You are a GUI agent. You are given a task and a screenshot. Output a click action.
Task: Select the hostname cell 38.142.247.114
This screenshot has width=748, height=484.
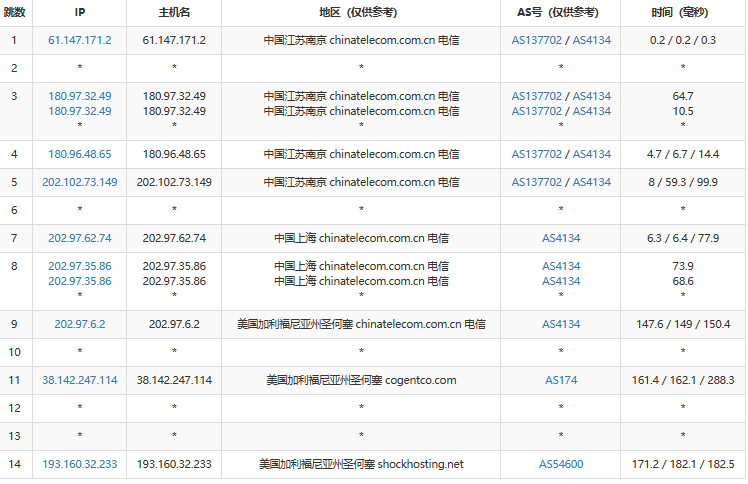(x=174, y=380)
